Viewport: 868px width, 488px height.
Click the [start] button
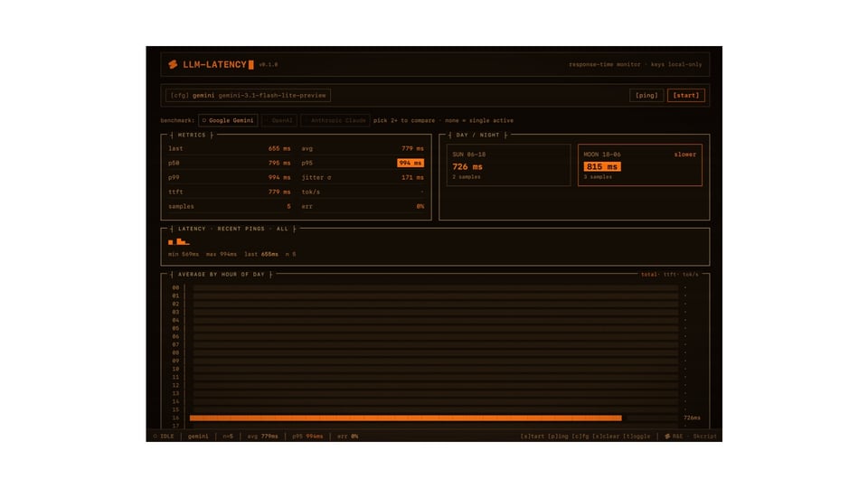(686, 95)
